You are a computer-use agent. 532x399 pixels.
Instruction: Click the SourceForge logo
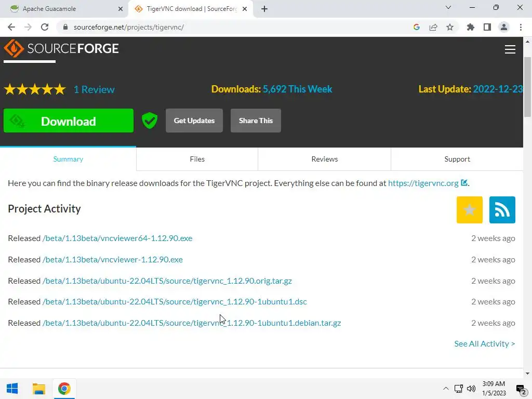point(61,48)
